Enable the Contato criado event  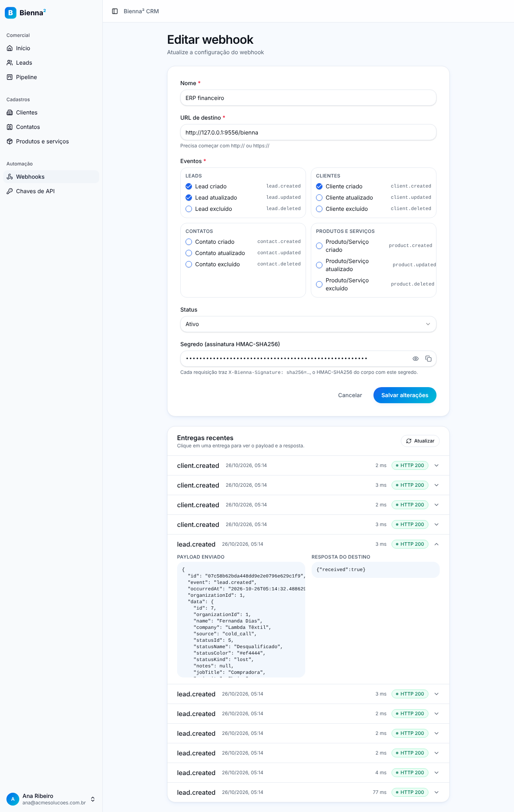[x=189, y=242]
